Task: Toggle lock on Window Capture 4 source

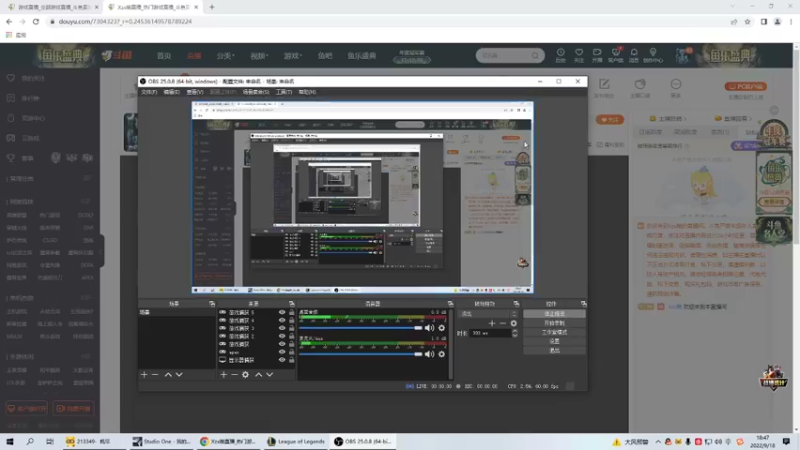Action: 292,320
